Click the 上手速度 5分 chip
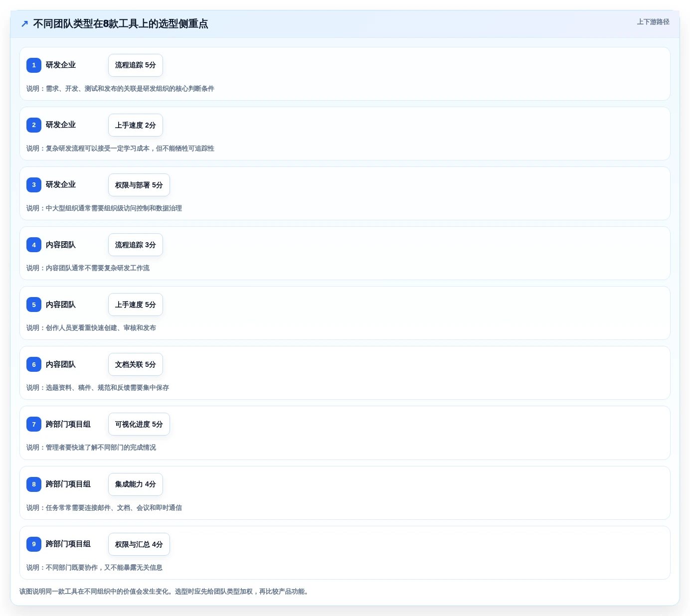Image resolution: width=690 pixels, height=616 pixels. tap(136, 305)
